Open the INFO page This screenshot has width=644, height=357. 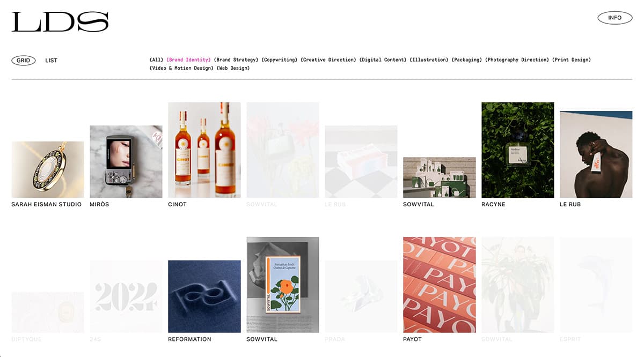pyautogui.click(x=614, y=18)
